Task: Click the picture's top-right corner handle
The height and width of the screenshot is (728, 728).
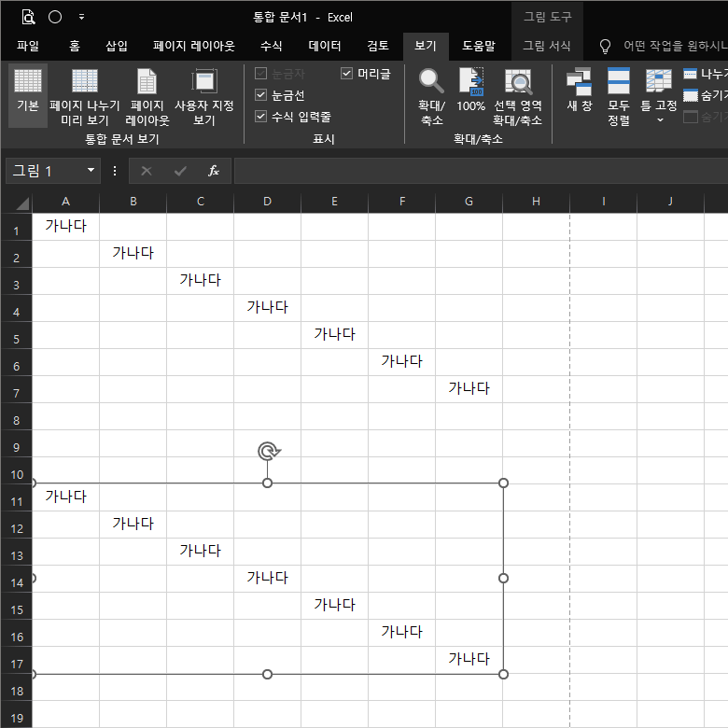Action: (503, 483)
